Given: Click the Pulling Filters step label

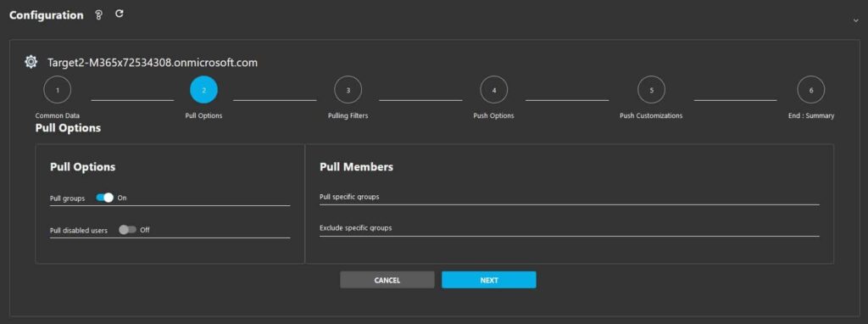Looking at the screenshot, I should tap(348, 115).
